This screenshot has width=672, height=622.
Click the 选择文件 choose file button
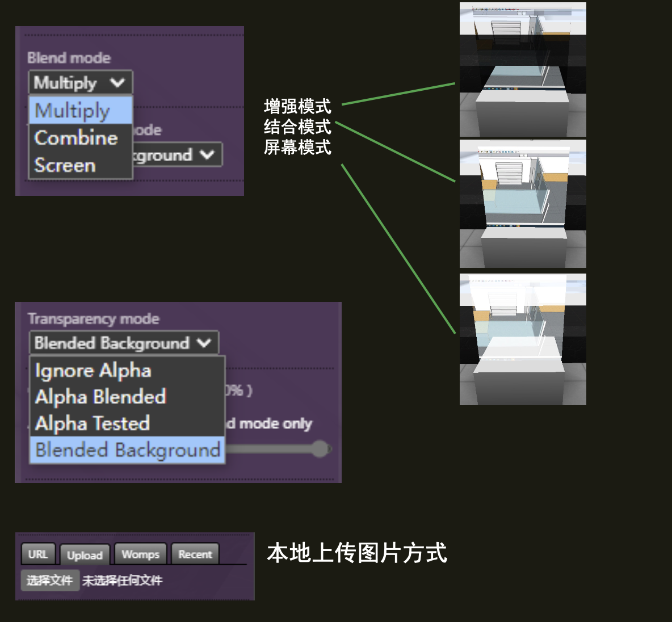tap(50, 581)
